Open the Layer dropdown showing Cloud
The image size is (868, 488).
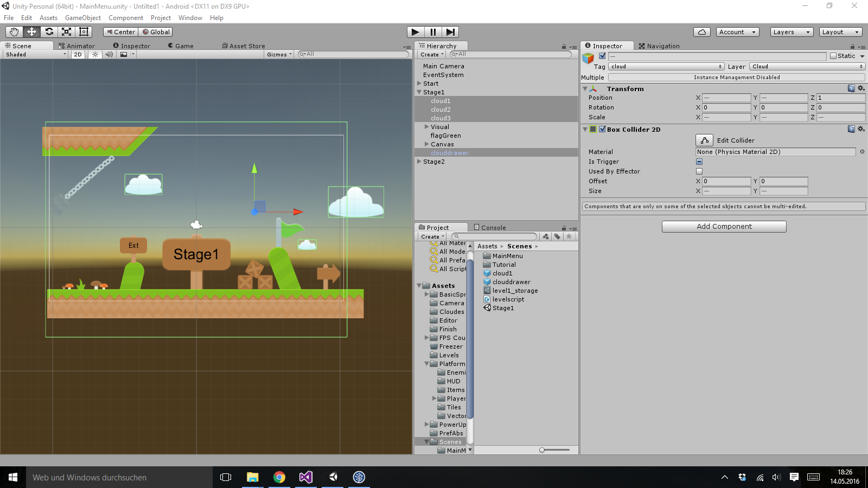pos(807,67)
